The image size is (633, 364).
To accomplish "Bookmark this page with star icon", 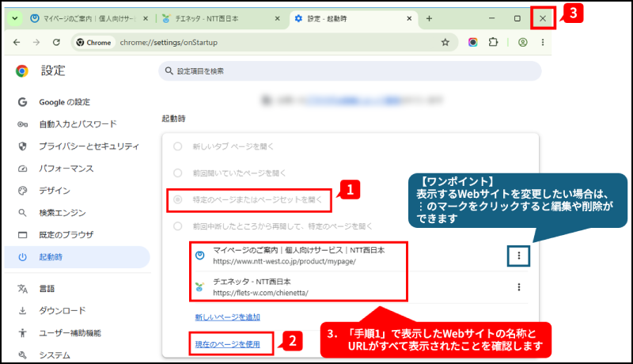I will coord(445,43).
